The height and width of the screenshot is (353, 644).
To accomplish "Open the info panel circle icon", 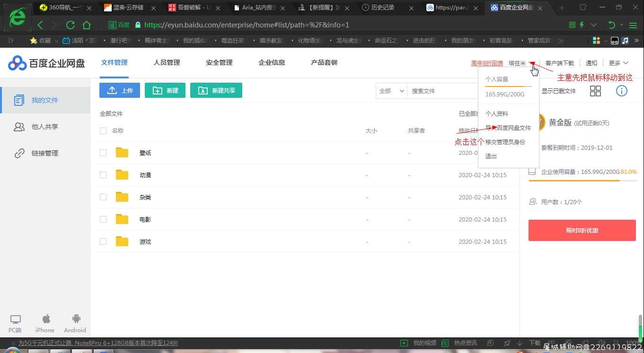I will point(621,91).
